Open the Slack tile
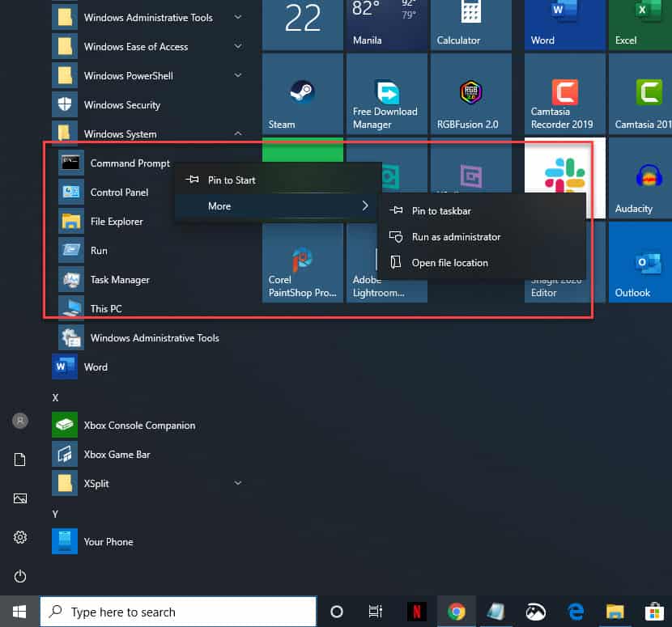The height and width of the screenshot is (627, 672). (565, 165)
